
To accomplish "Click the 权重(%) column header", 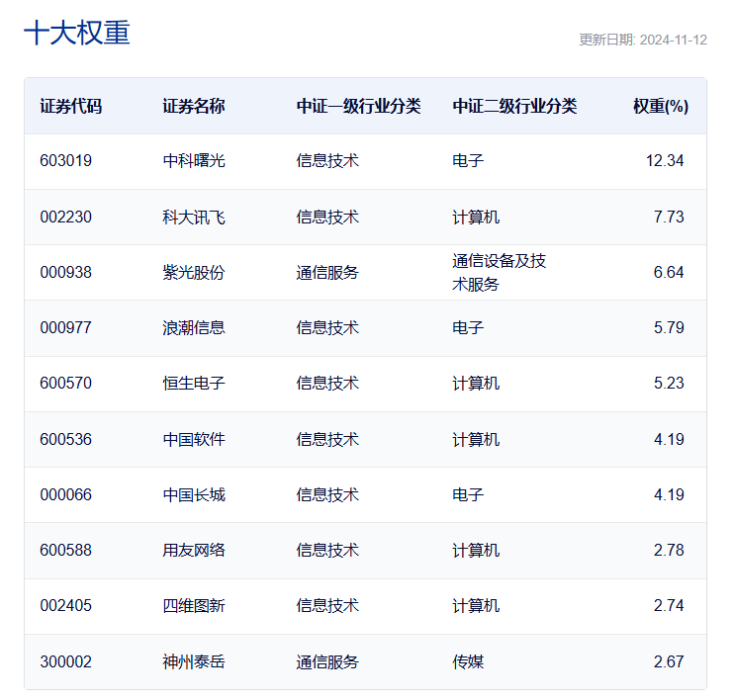I will (660, 106).
